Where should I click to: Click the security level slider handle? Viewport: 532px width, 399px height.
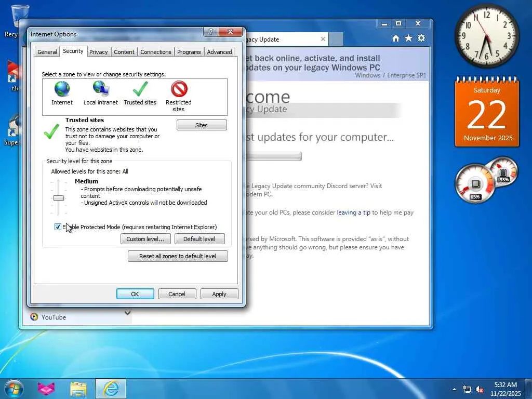point(58,198)
